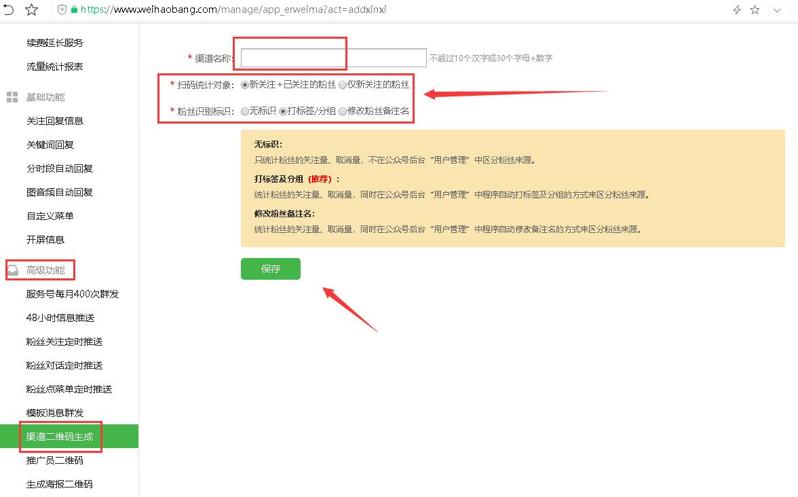Image resolution: width=798 pixels, height=497 pixels.
Task: Click the green padlock icon
Action: click(74, 9)
